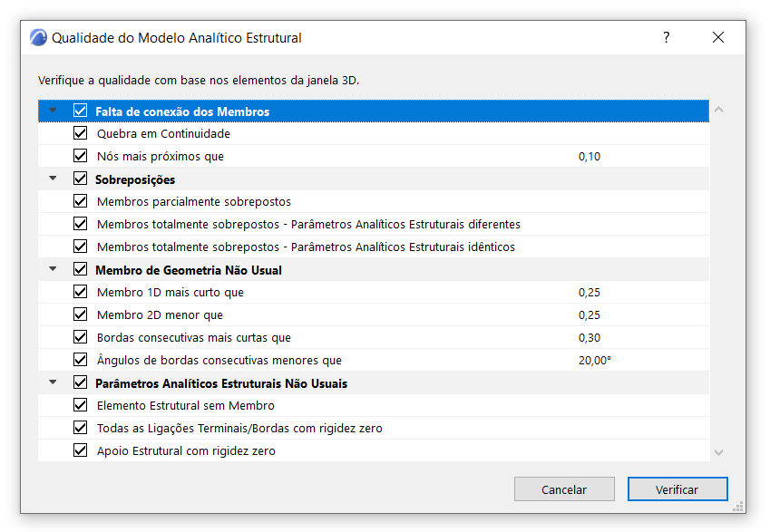This screenshot has height=532, width=770.
Task: Edit the 20,00° angle value field
Action: click(x=595, y=360)
